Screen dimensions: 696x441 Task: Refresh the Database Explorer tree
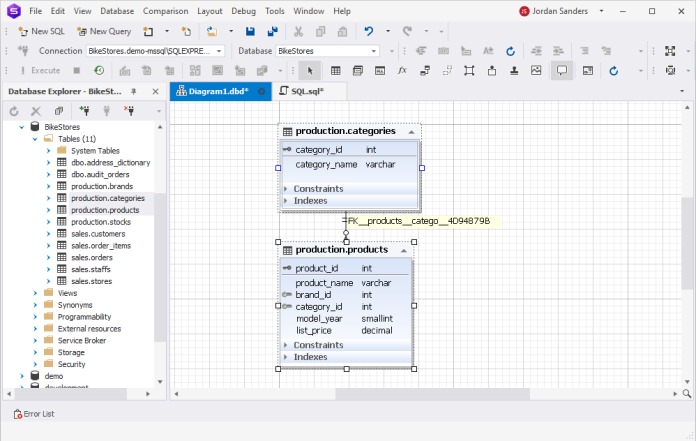[14, 111]
